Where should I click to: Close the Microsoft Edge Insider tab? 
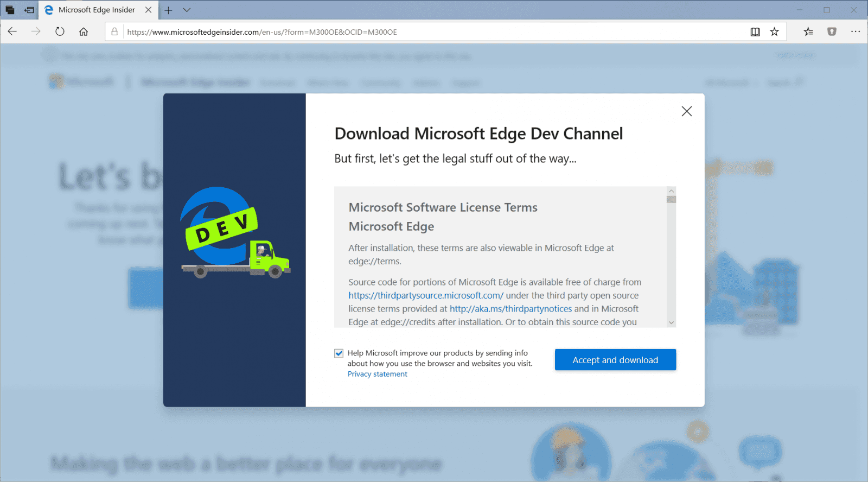(x=148, y=10)
